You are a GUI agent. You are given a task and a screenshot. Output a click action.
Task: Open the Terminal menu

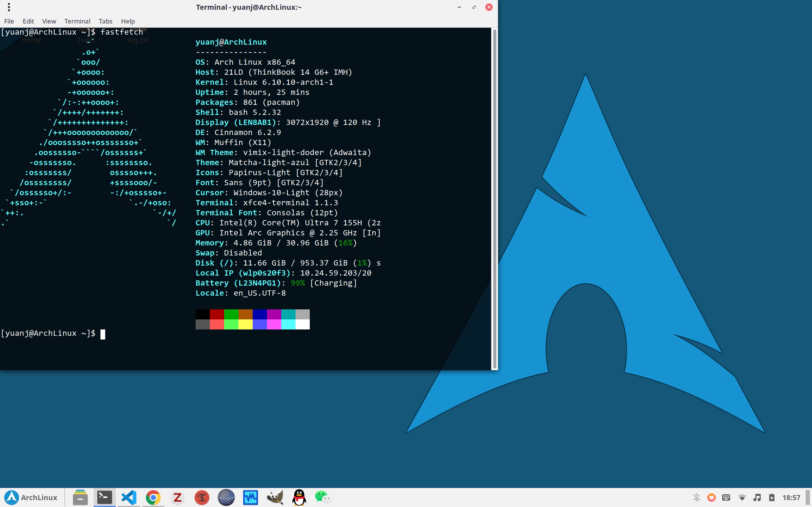(x=77, y=21)
